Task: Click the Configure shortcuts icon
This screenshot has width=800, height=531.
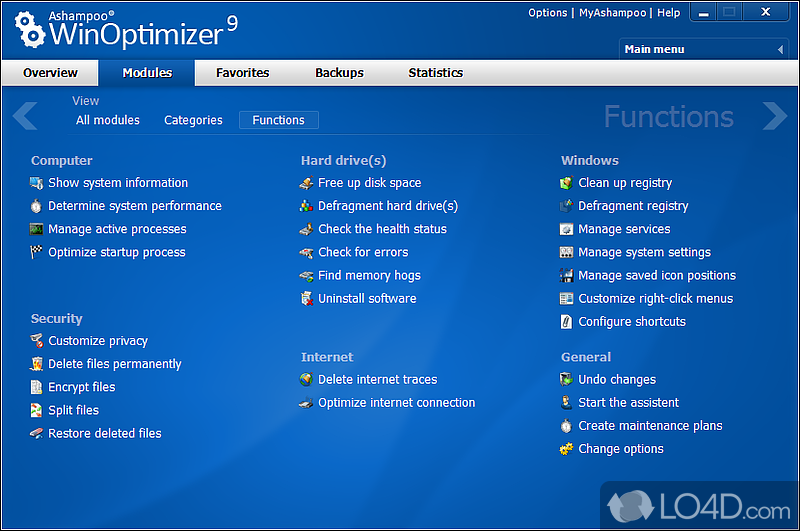Action: [x=566, y=321]
